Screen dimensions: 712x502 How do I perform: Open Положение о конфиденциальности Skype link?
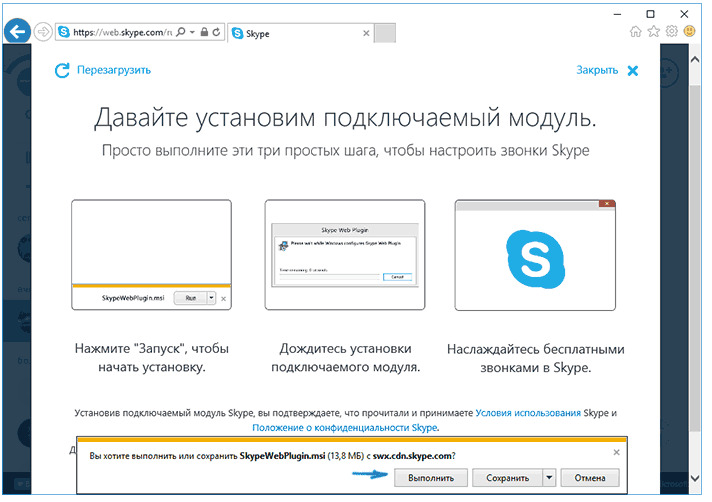pos(345,428)
